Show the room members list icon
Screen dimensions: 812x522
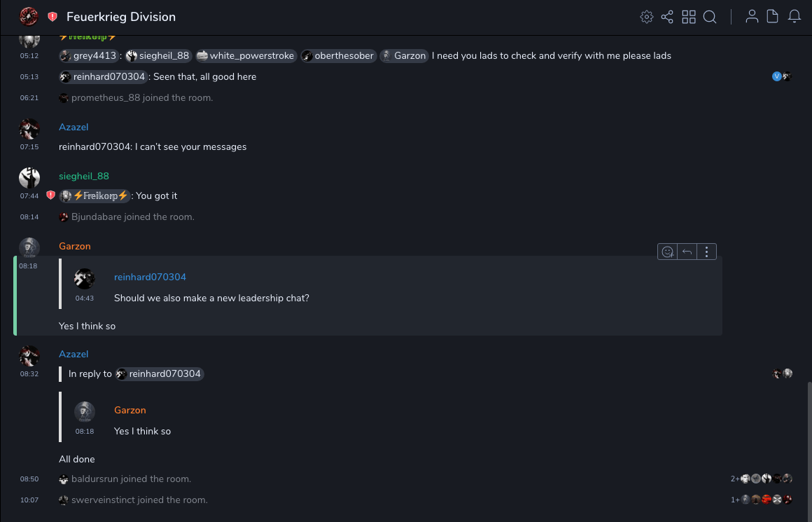pos(752,17)
